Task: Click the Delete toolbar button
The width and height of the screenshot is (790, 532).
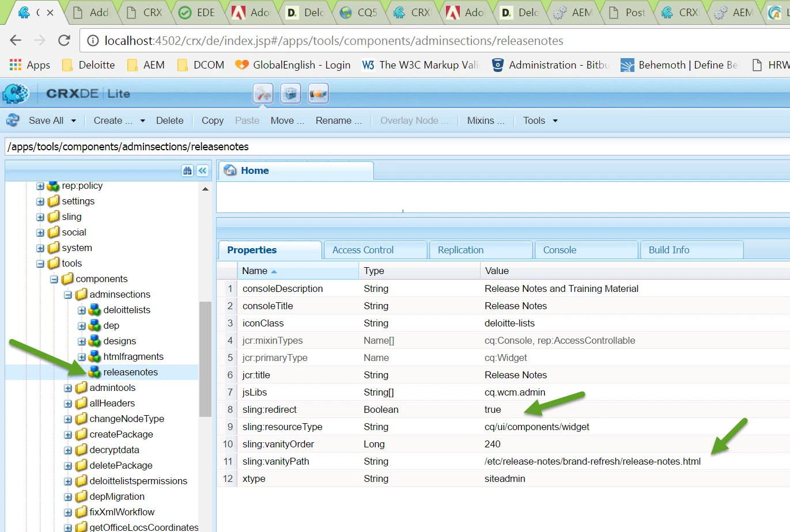Action: coord(169,120)
